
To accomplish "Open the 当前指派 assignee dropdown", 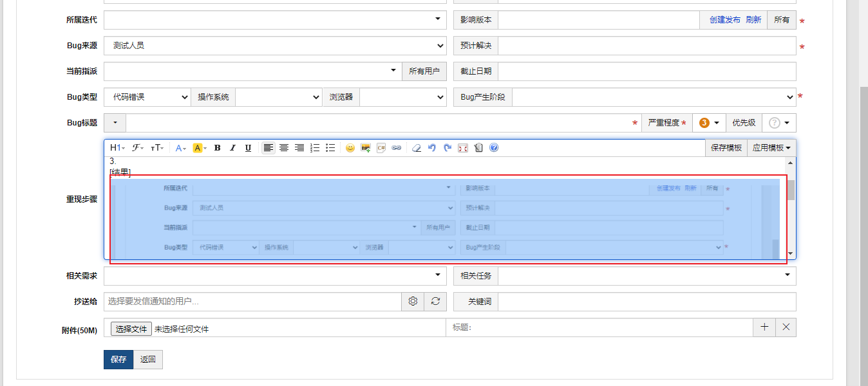I will (253, 71).
